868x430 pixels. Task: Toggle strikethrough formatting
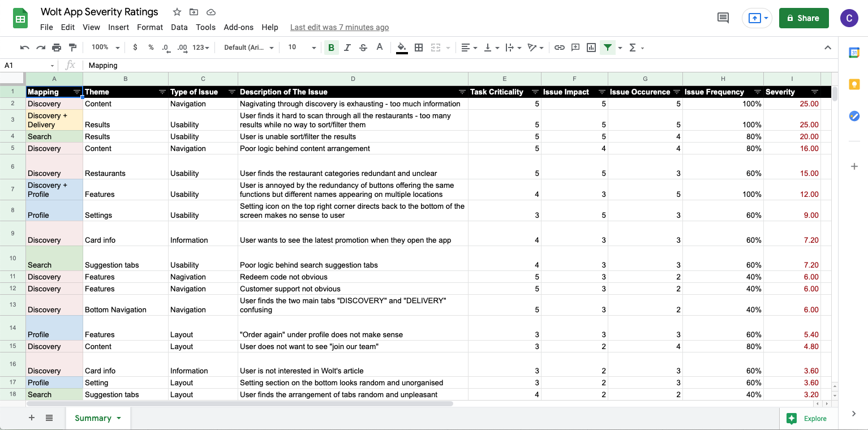(x=363, y=48)
